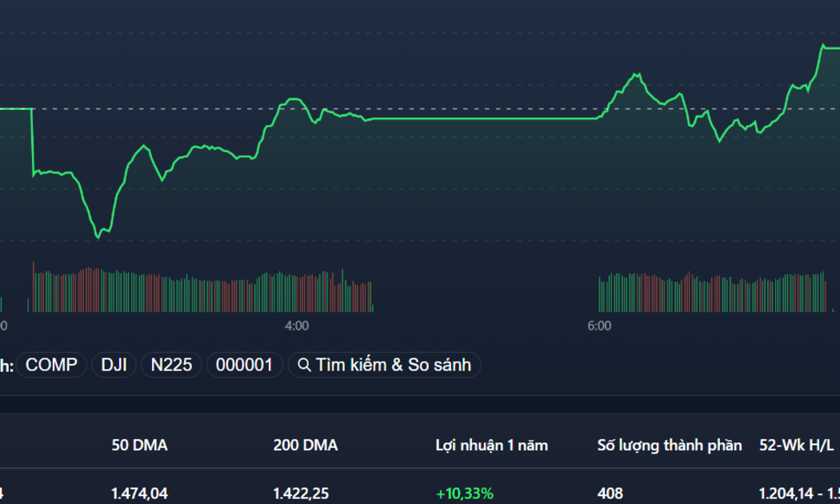Add DJI index to comparison
The image size is (840, 504).
tap(114, 365)
